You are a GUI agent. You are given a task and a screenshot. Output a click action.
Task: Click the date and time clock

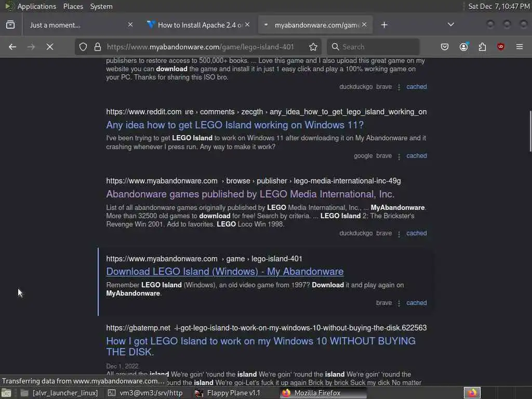[x=499, y=6]
